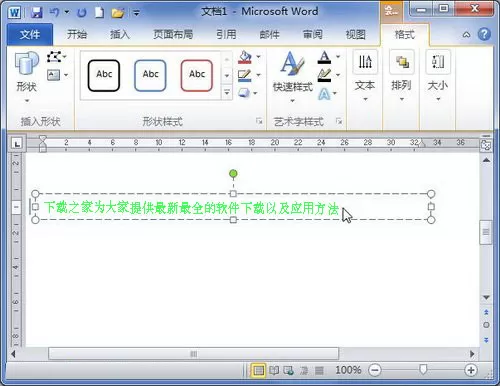Click the horizontal scrollbar right arrow

(x=472, y=354)
